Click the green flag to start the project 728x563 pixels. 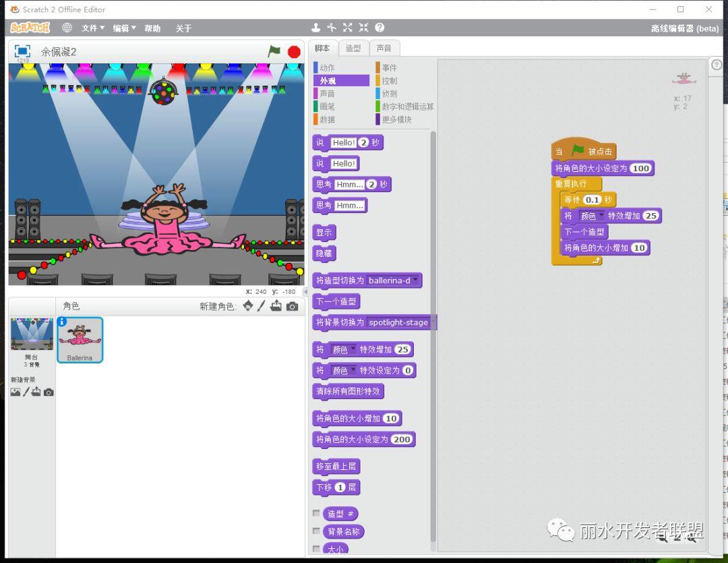274,51
